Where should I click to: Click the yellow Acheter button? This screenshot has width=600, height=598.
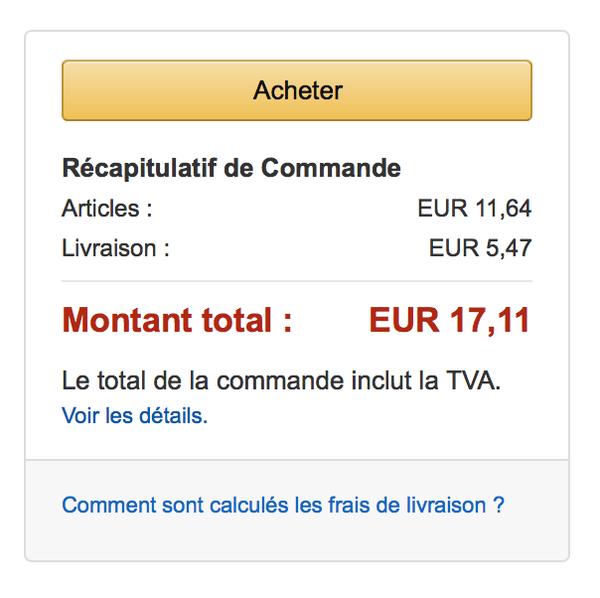tap(297, 91)
